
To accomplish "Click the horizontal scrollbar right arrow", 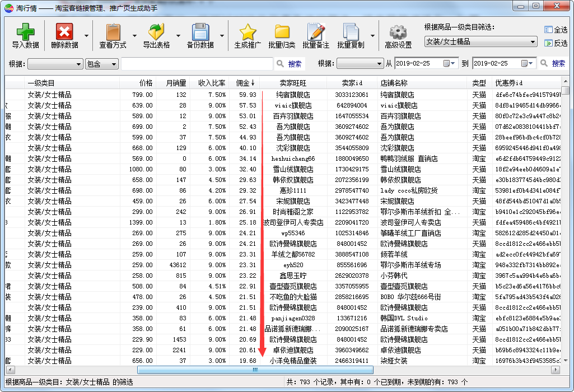I will (556, 370).
